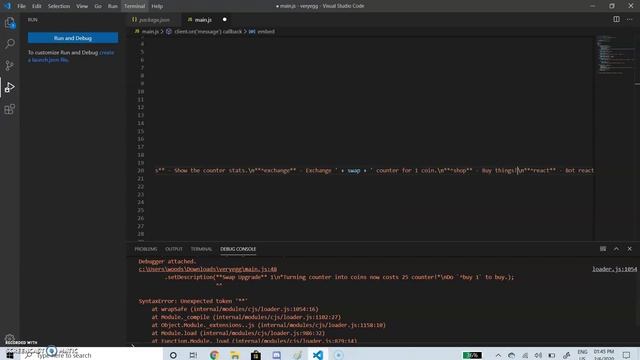Select the Run and Debug activity icon
Image resolution: width=640 pixels, height=360 pixels.
tap(10, 87)
